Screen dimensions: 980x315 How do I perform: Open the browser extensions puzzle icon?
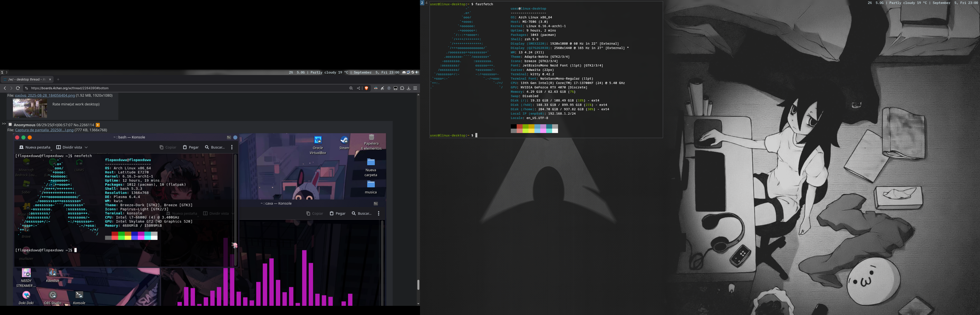click(402, 88)
